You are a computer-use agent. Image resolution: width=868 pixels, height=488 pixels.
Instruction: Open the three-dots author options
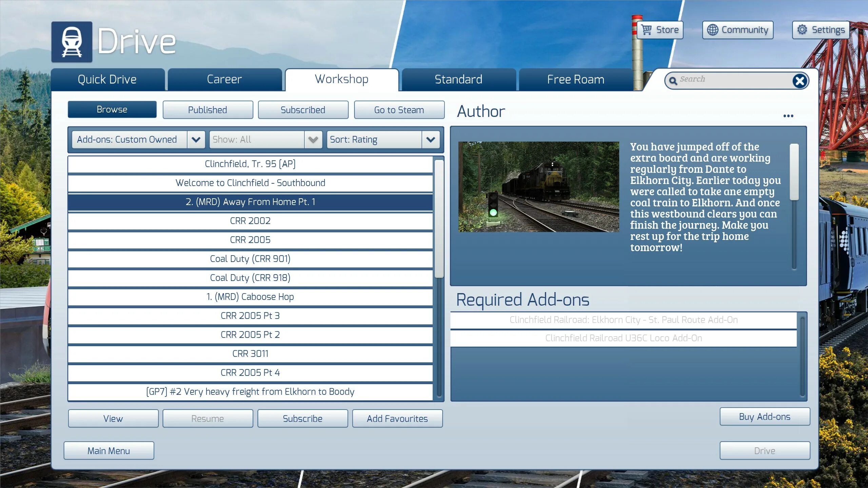tap(788, 116)
